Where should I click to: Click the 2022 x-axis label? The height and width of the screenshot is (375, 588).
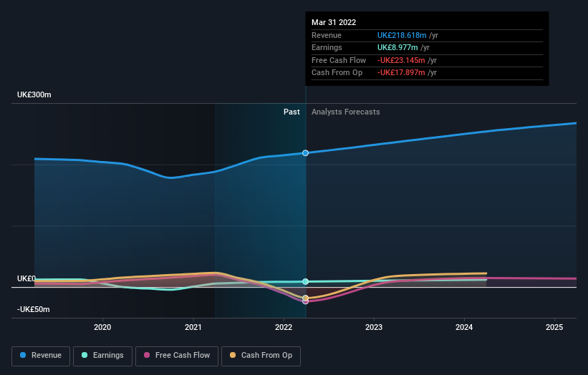coord(284,327)
